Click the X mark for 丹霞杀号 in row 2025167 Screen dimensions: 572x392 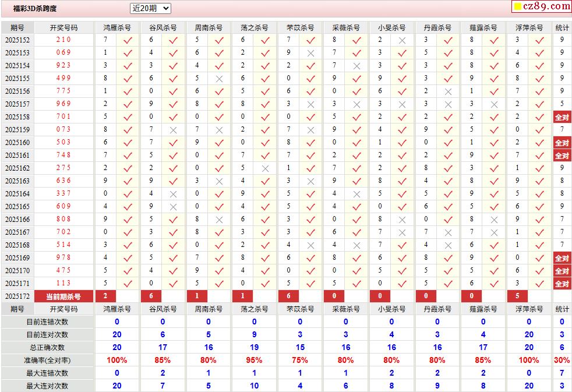click(448, 232)
